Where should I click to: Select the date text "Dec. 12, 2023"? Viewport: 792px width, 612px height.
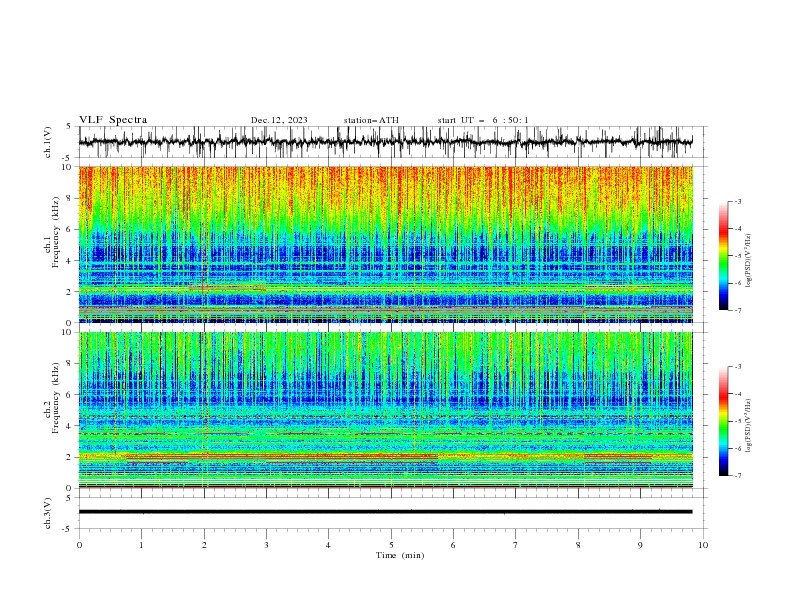click(279, 120)
